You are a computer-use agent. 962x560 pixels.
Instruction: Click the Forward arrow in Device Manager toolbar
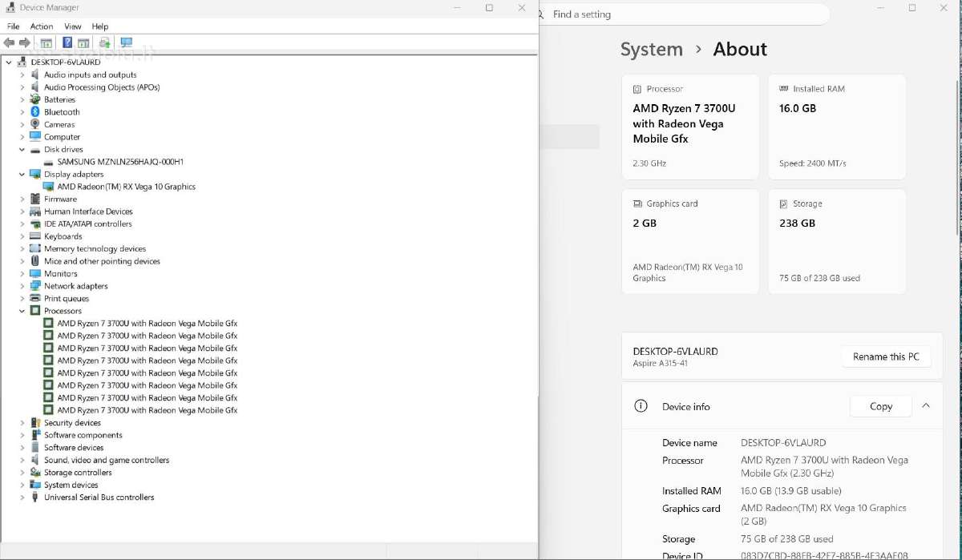point(25,42)
